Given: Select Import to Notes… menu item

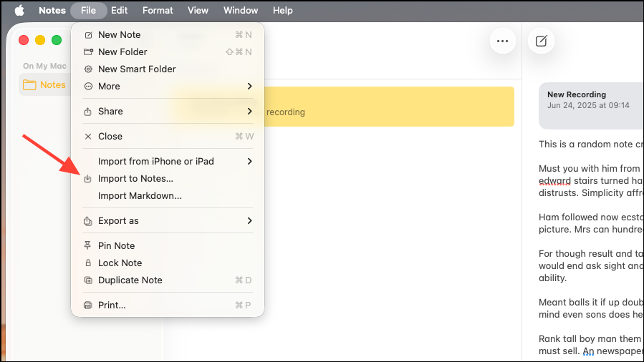Looking at the screenshot, I should 168,179.
